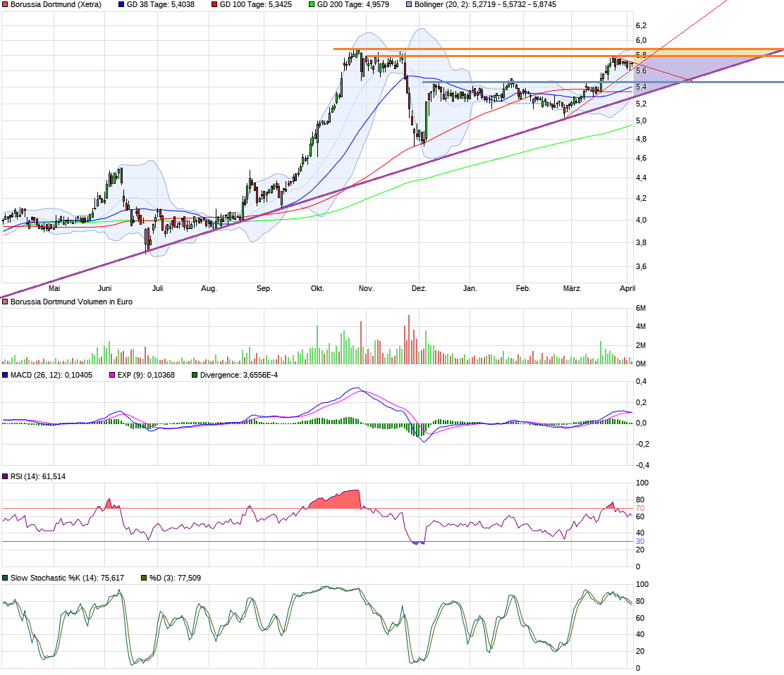
Task: Select the 'EXP (9): 0,10368' label
Action: point(146,375)
